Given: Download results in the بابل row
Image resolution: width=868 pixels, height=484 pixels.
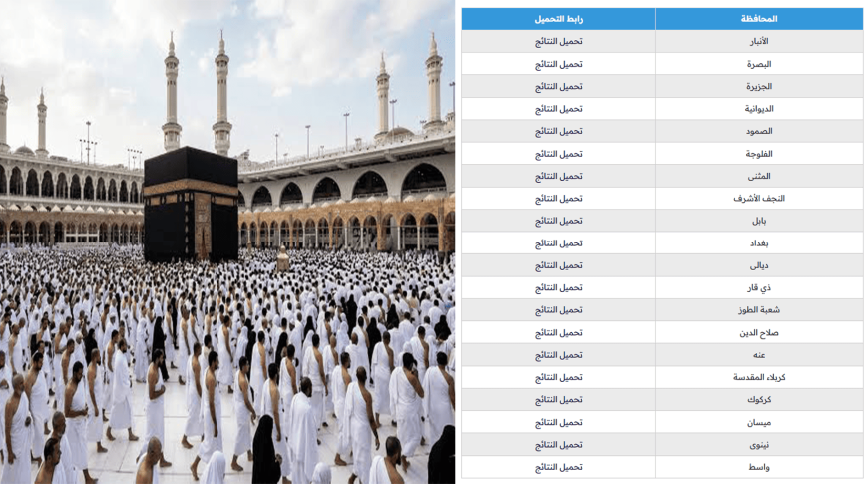Looking at the screenshot, I should click(x=558, y=221).
